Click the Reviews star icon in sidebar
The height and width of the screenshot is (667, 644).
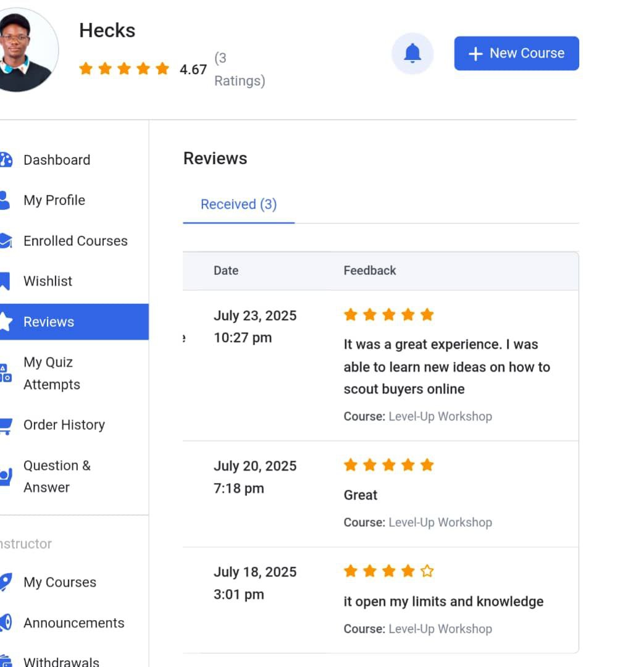tap(6, 322)
